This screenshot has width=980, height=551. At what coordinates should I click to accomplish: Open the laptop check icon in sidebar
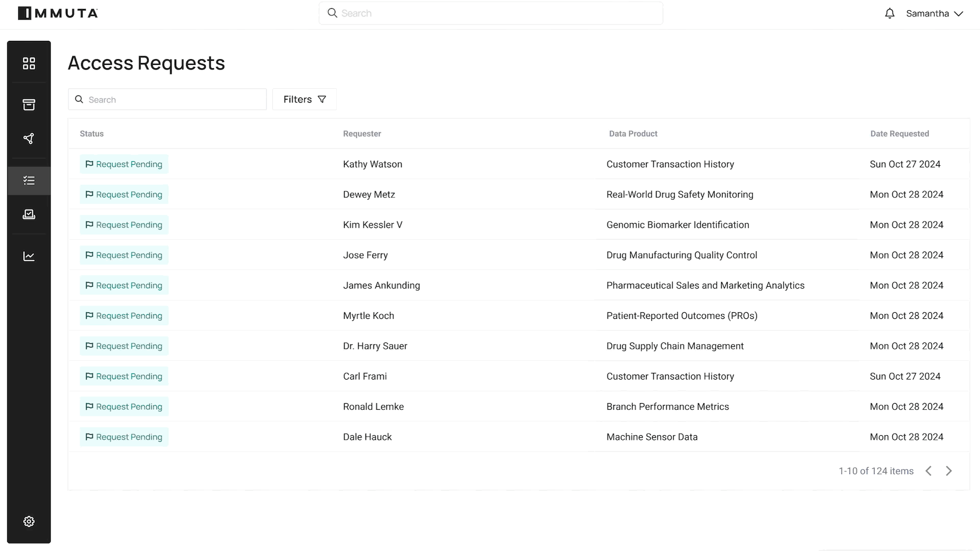coord(29,214)
